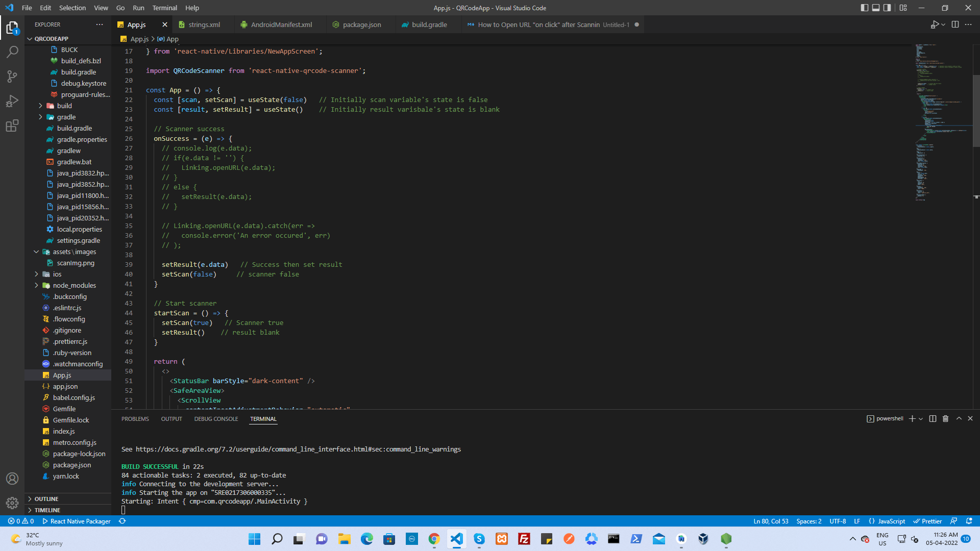Toggle Panel visibility layout button

click(876, 8)
